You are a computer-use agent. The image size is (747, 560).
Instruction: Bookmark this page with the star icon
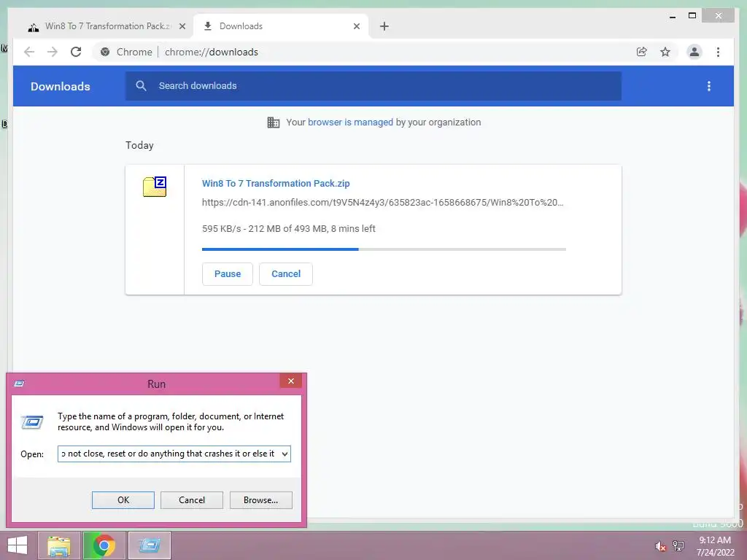(x=665, y=52)
